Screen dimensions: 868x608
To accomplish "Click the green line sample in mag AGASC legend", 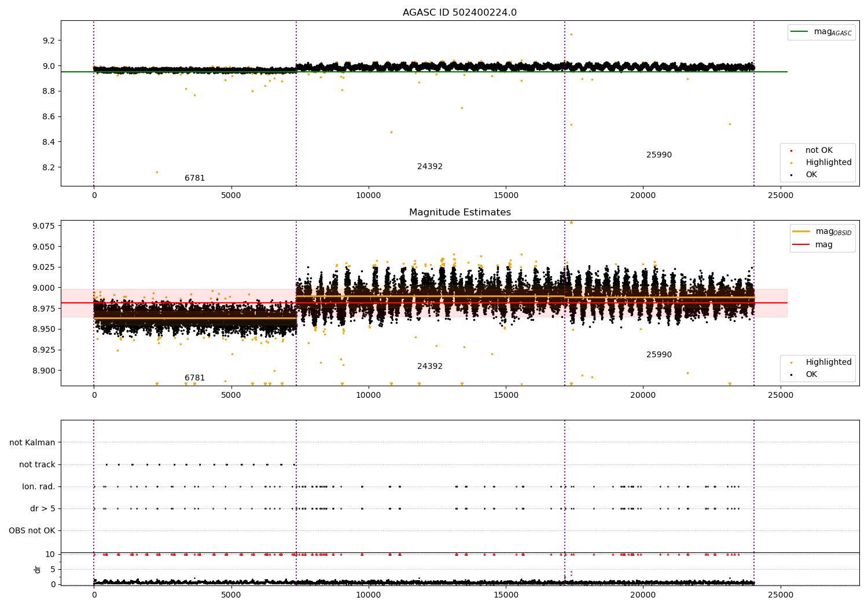I will (x=799, y=32).
